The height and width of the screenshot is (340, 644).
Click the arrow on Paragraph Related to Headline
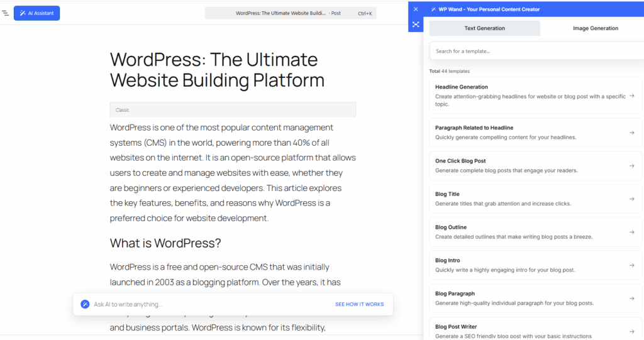pyautogui.click(x=632, y=133)
